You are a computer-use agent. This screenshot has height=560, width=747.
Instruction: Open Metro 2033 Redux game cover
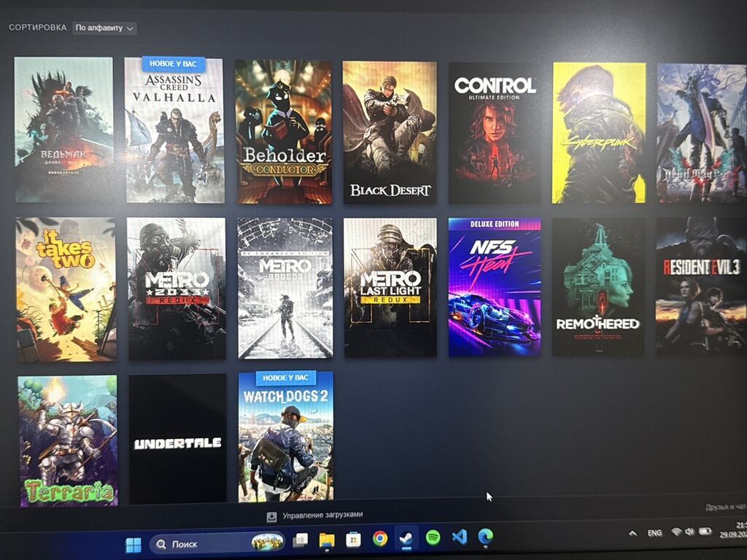(177, 289)
